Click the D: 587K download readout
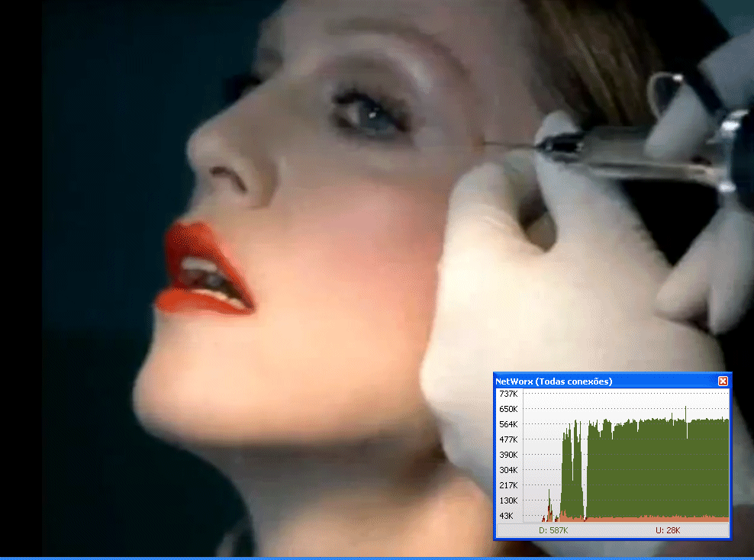Image resolution: width=754 pixels, height=560 pixels. pyautogui.click(x=553, y=530)
